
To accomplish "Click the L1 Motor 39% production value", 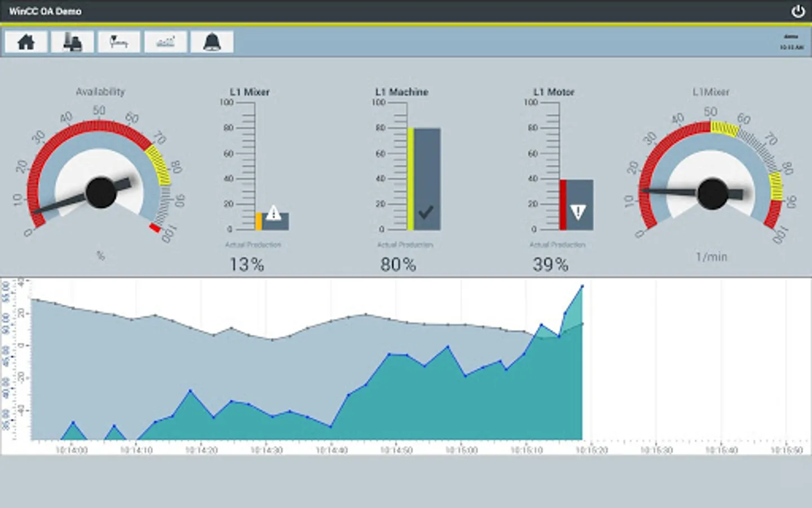I will point(550,264).
